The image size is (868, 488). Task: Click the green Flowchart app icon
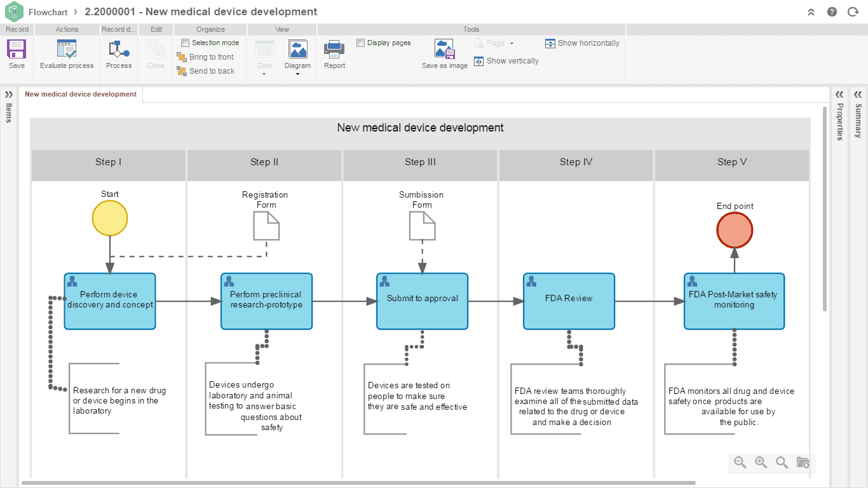pos(14,11)
